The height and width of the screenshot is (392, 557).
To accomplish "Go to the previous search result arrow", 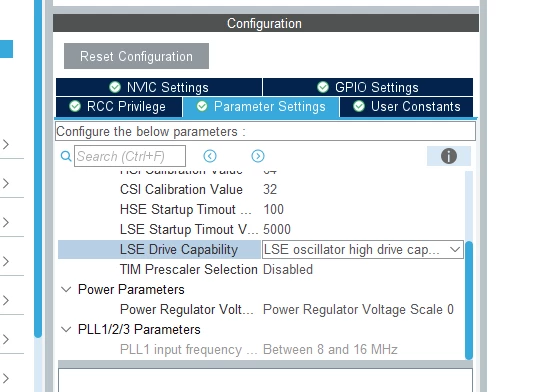I will [210, 156].
